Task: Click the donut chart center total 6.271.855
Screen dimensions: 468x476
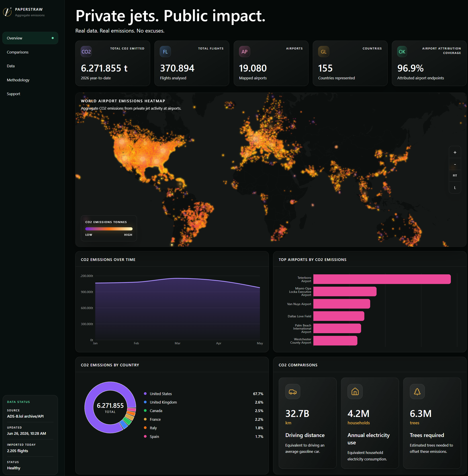Action: (110, 406)
